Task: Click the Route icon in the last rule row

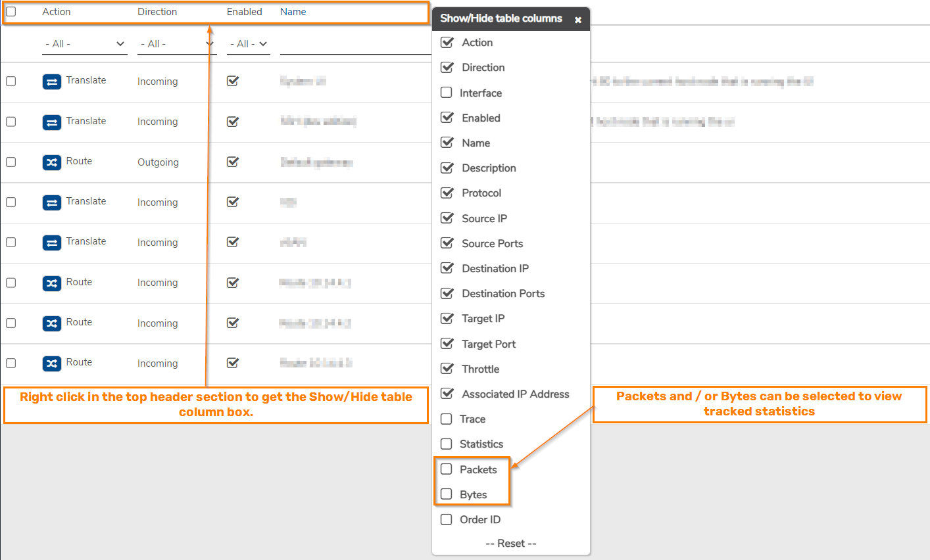Action: [x=52, y=363]
